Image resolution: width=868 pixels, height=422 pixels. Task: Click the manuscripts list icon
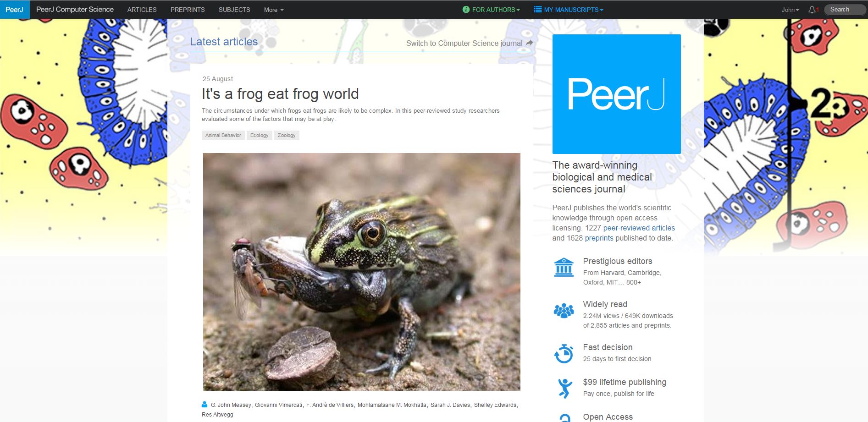tap(537, 10)
